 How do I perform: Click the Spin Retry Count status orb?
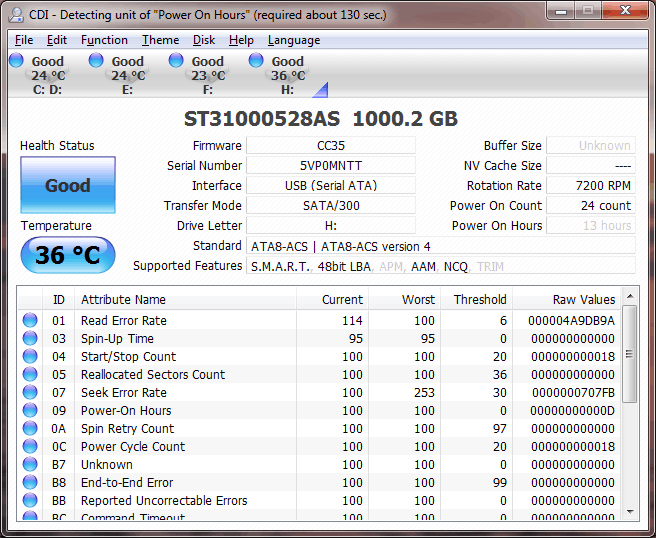coord(30,428)
